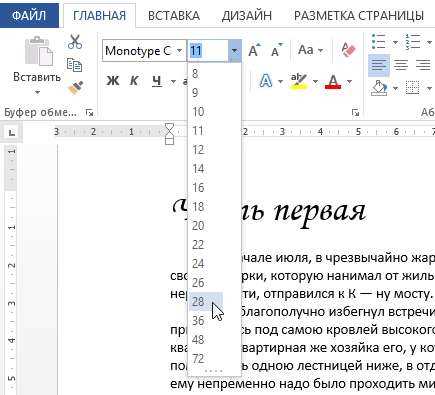Click the Copy icon
Viewport: 435px width, 395px height.
pos(74,65)
